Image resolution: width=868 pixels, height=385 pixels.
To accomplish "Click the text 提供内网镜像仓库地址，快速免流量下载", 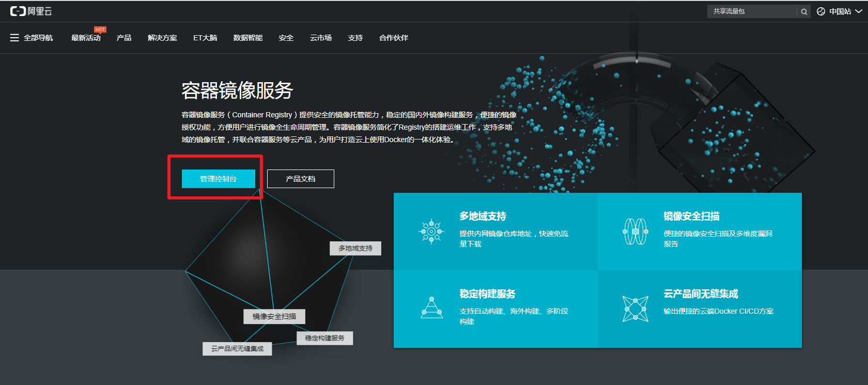I will point(514,239).
